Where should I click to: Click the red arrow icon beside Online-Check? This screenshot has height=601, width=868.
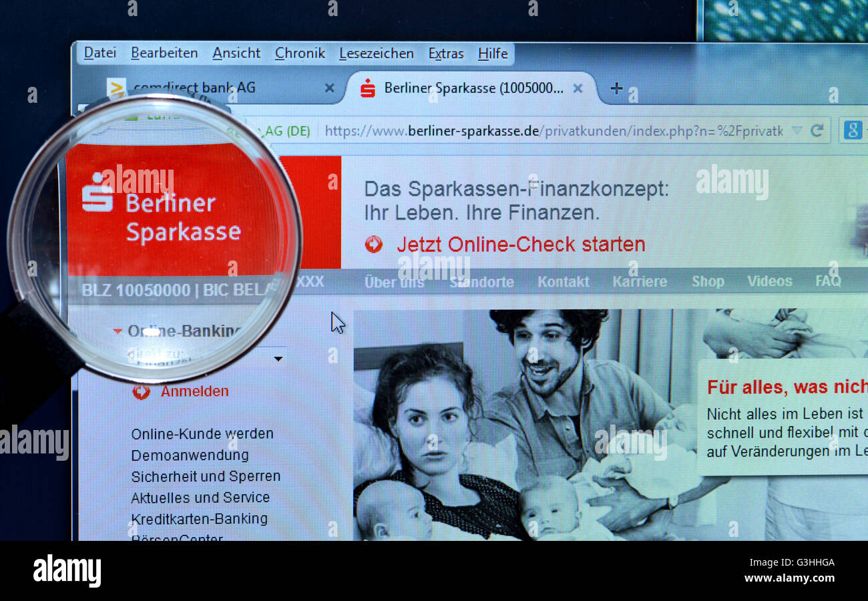pos(373,244)
